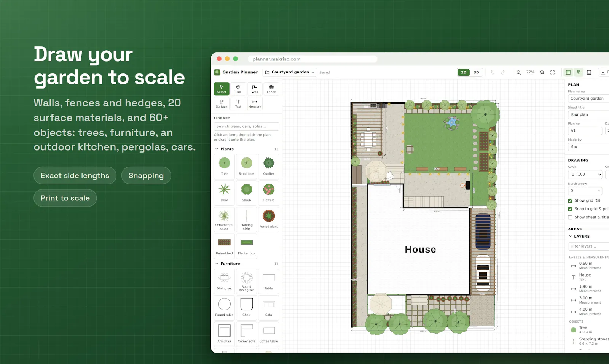Select the Raised bed item

(x=225, y=246)
